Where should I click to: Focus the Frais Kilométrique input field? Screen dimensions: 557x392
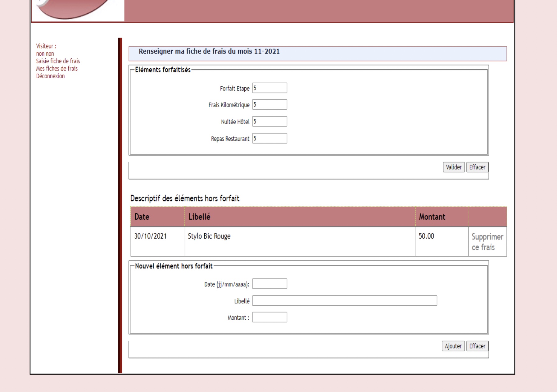coord(269,104)
